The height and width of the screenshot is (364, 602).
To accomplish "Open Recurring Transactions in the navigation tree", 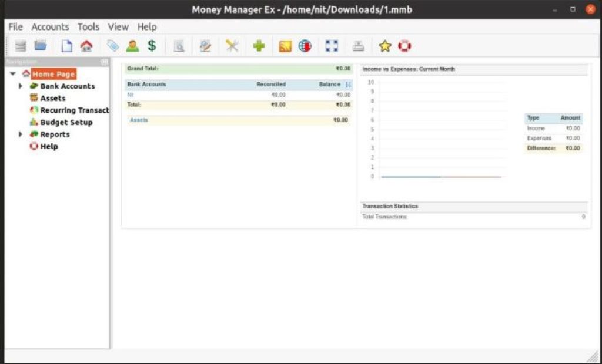I will click(75, 110).
